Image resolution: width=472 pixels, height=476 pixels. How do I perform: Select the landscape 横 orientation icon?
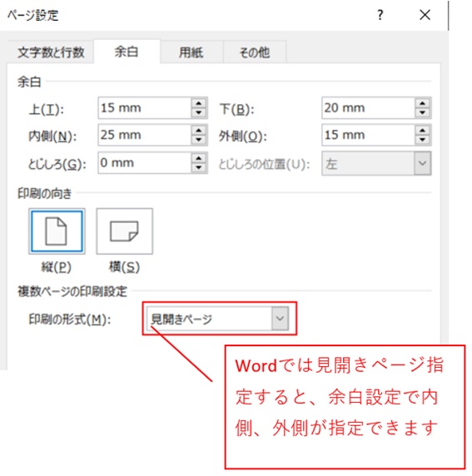[125, 231]
